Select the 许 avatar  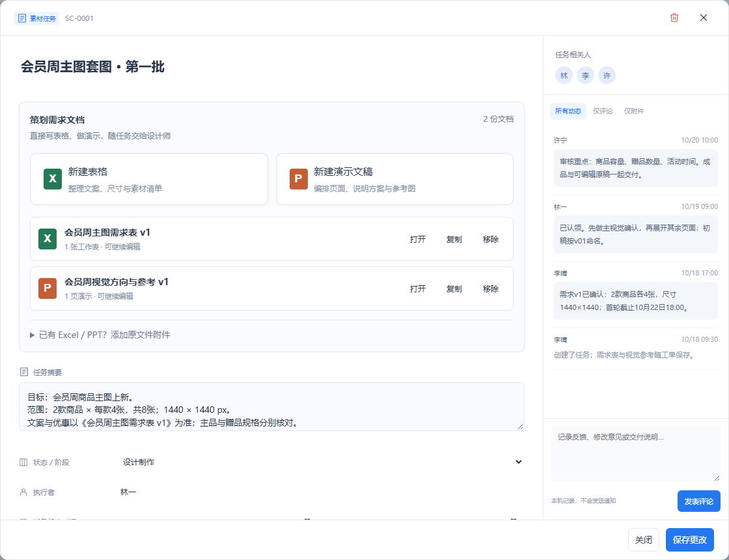[x=607, y=76]
